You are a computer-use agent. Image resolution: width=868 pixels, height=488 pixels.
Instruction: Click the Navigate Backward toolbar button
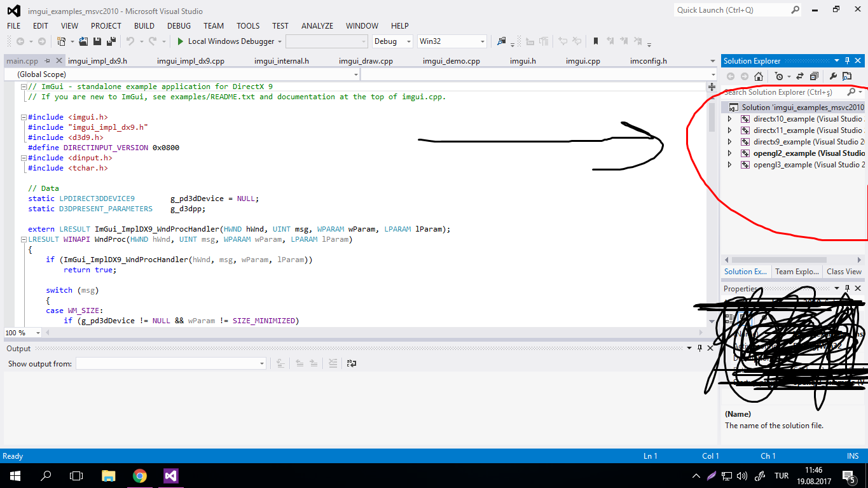click(20, 41)
